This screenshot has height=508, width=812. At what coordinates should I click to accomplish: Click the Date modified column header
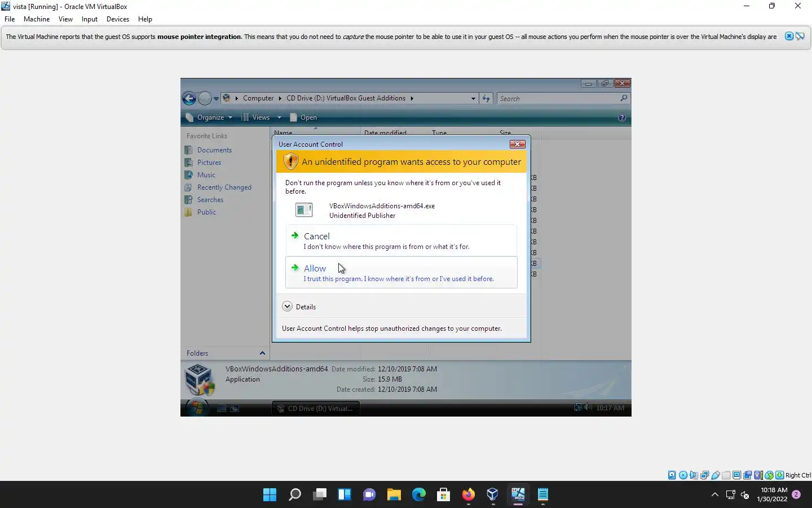click(x=394, y=133)
